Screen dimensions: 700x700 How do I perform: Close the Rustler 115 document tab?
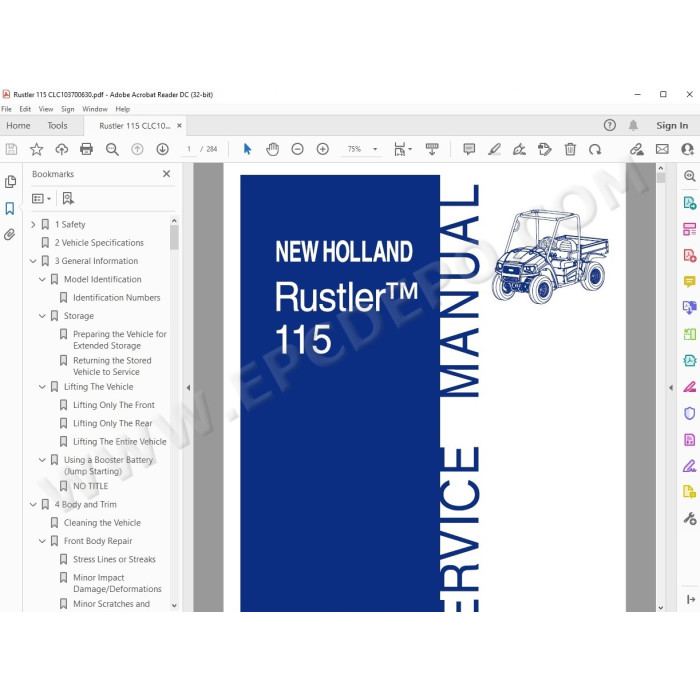[x=179, y=126]
